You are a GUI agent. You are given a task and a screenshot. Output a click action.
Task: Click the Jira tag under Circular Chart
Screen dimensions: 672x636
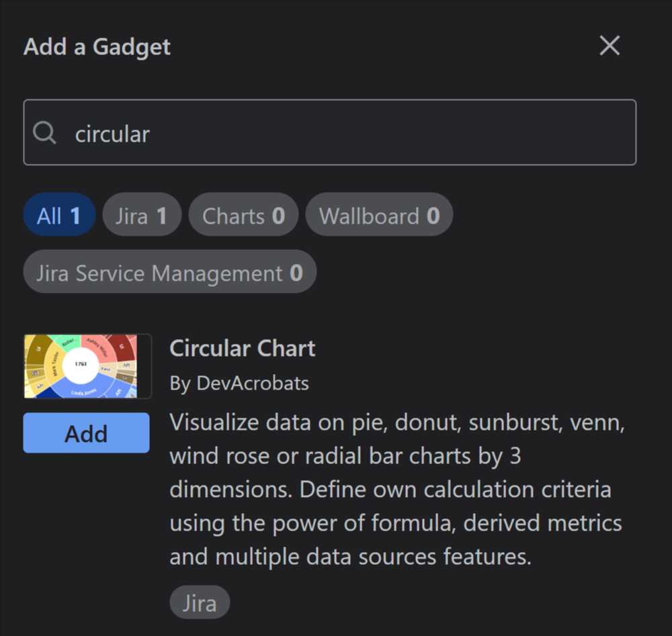(x=200, y=602)
